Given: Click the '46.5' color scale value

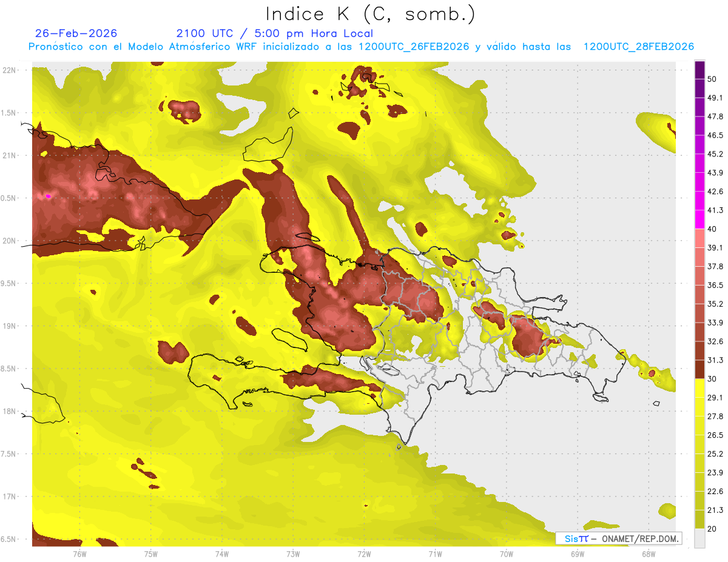Looking at the screenshot, I should pyautogui.click(x=715, y=135).
